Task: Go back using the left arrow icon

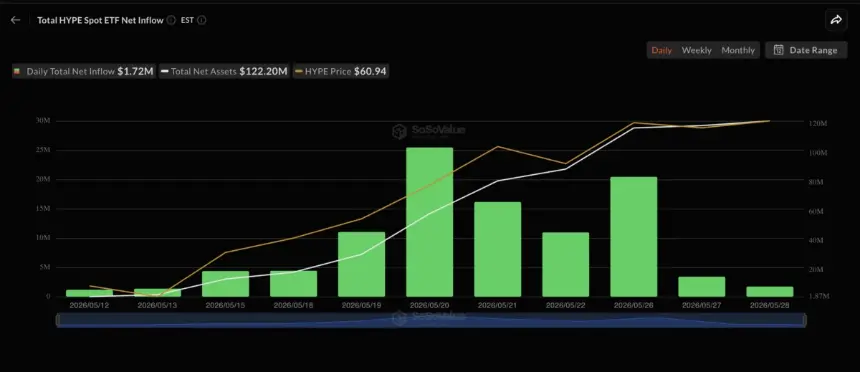Action: coord(15,20)
